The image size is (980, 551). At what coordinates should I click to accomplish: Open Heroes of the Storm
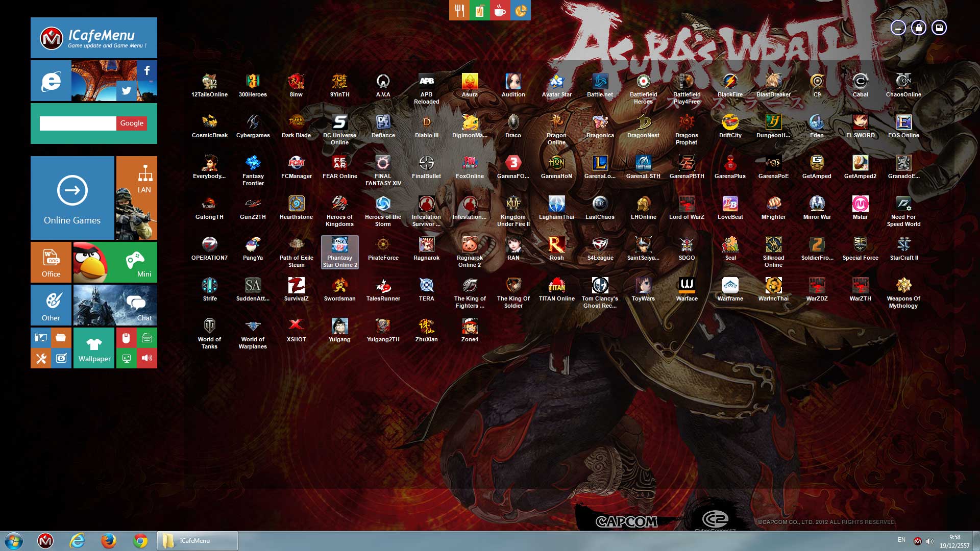point(383,211)
